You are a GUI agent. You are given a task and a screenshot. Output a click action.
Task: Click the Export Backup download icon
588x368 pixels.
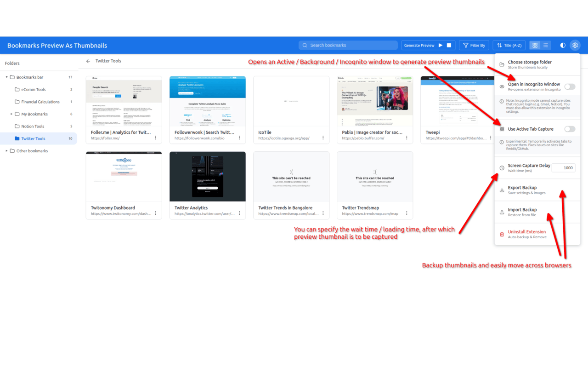(502, 190)
